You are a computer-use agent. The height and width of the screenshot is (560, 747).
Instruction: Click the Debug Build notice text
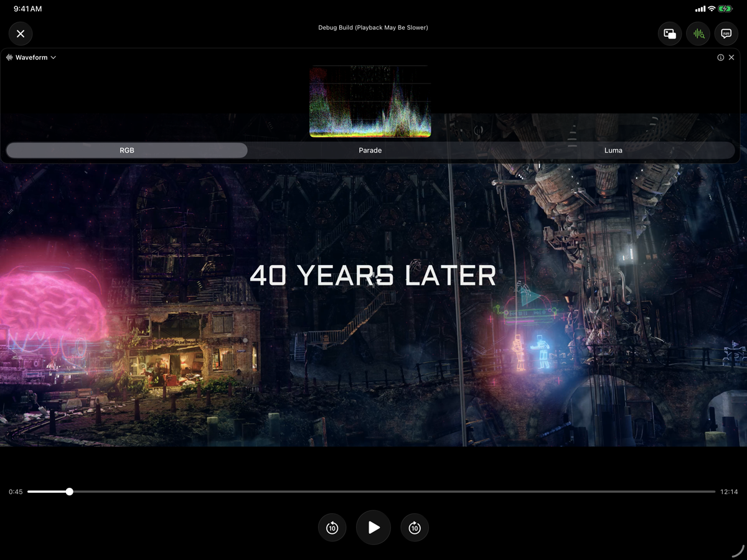click(374, 27)
